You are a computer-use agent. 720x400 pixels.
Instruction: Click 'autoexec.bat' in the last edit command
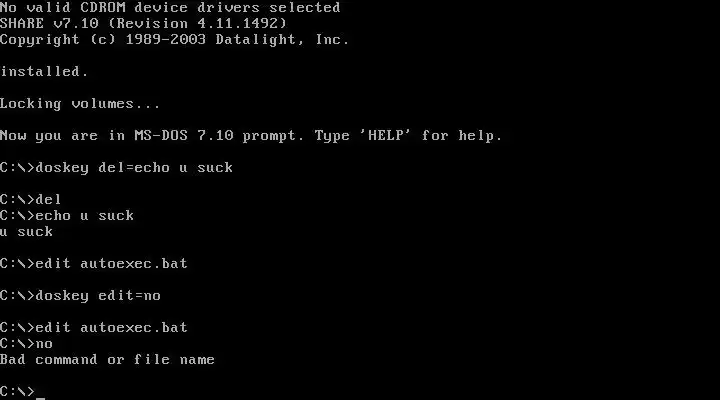(134, 327)
